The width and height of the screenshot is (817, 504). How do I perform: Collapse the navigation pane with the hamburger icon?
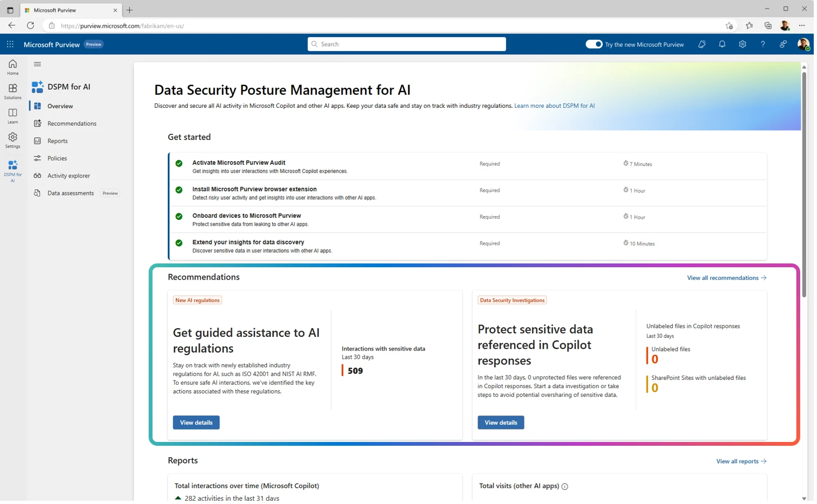(x=37, y=64)
